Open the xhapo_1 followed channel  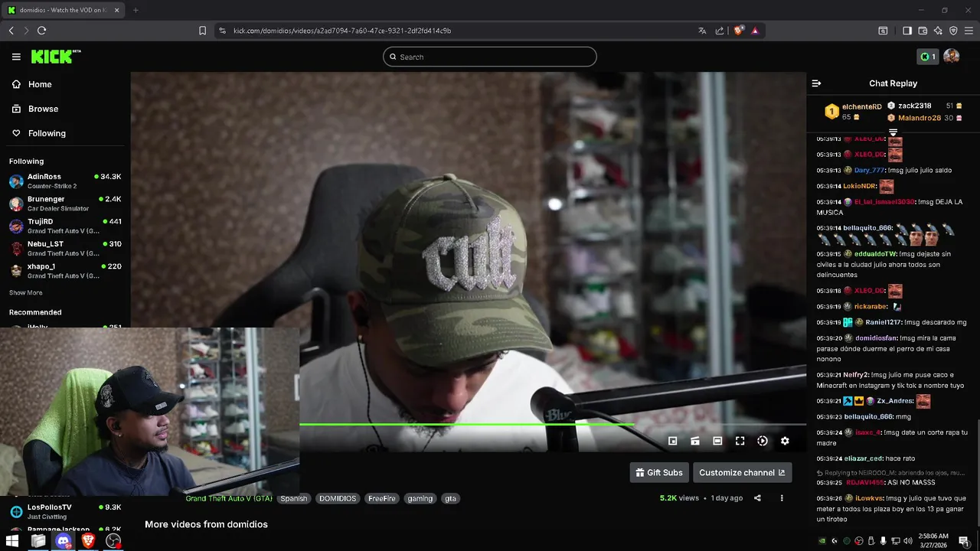[x=65, y=271]
